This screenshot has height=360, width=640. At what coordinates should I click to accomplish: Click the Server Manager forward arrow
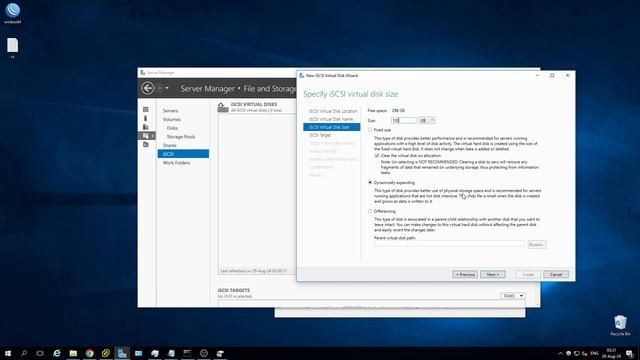[x=159, y=88]
